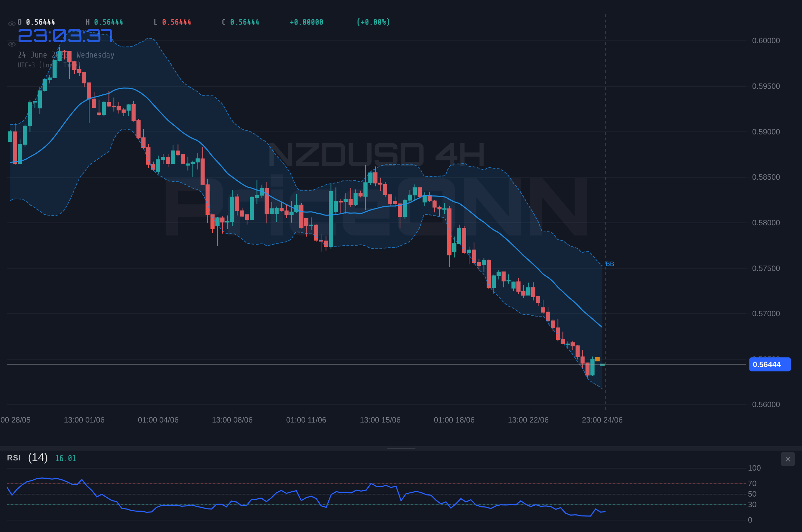The width and height of the screenshot is (802, 532).
Task: Click the 0.56000 price axis label
Action: tap(766, 405)
